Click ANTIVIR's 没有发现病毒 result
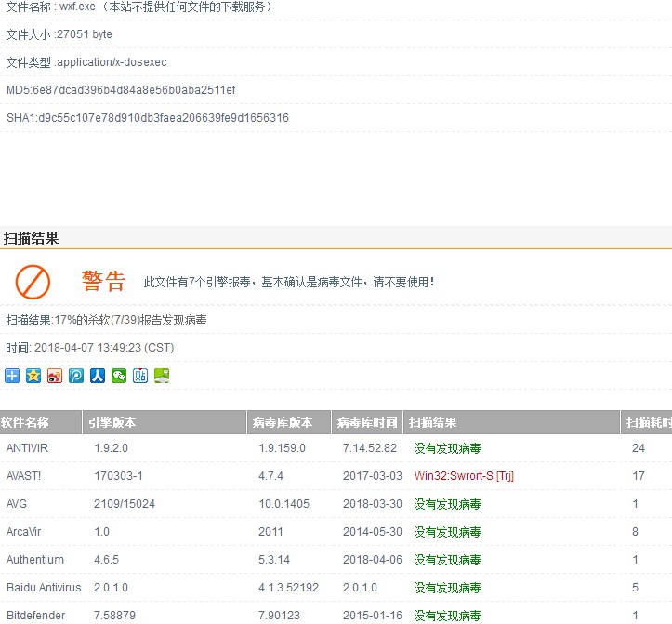672x624 pixels. tap(447, 448)
